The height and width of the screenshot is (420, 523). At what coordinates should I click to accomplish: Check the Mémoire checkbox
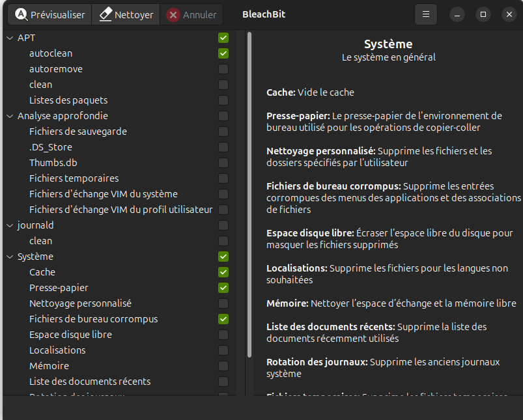click(223, 366)
